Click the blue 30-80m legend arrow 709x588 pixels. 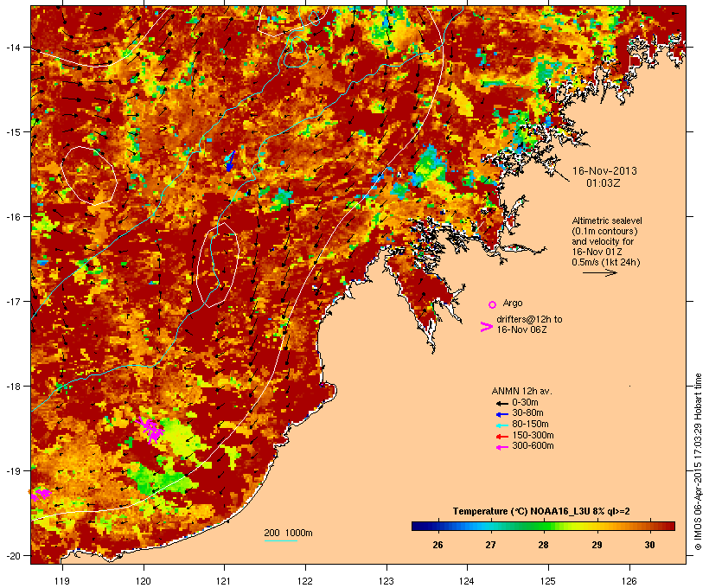(501, 414)
